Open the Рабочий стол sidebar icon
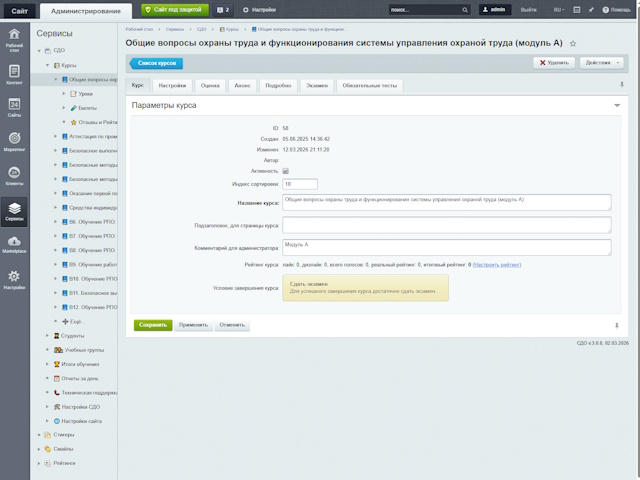This screenshot has width=640, height=480. point(14,40)
